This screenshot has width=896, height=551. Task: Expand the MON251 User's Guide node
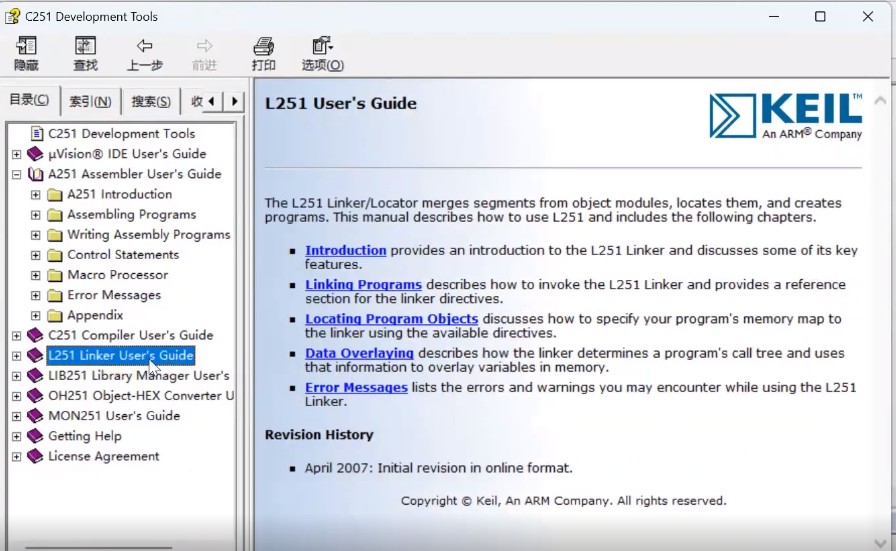17,416
